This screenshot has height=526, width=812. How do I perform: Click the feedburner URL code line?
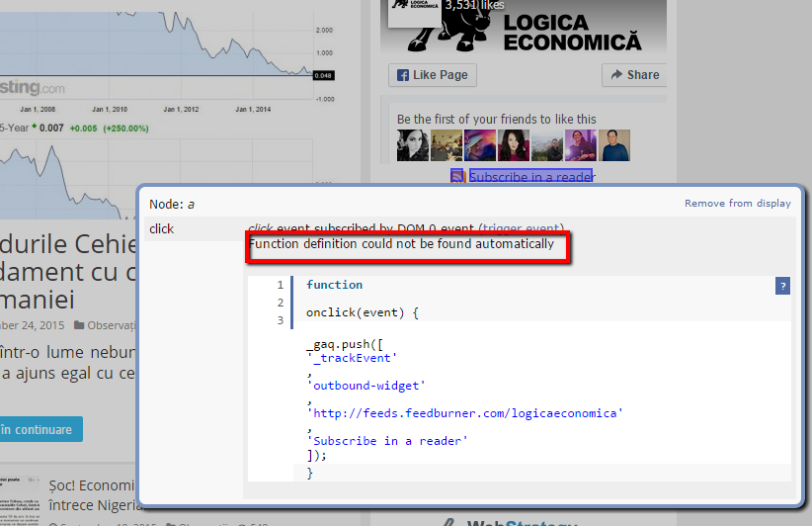(464, 412)
